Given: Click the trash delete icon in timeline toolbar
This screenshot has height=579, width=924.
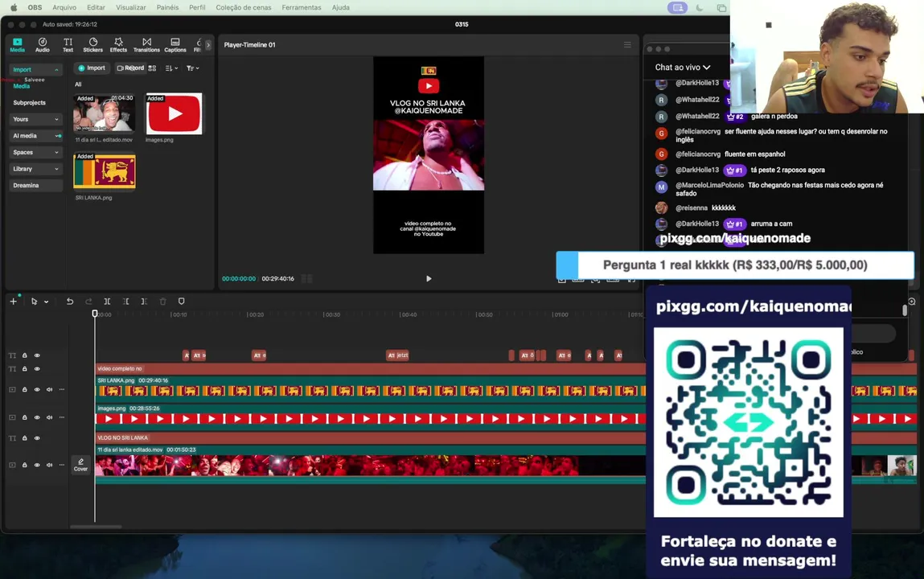Looking at the screenshot, I should coord(162,301).
